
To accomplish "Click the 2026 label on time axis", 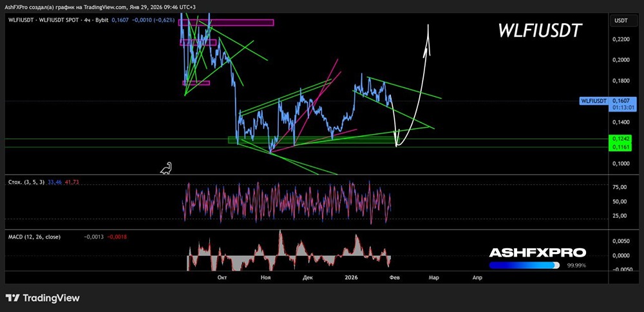I will (x=351, y=277).
